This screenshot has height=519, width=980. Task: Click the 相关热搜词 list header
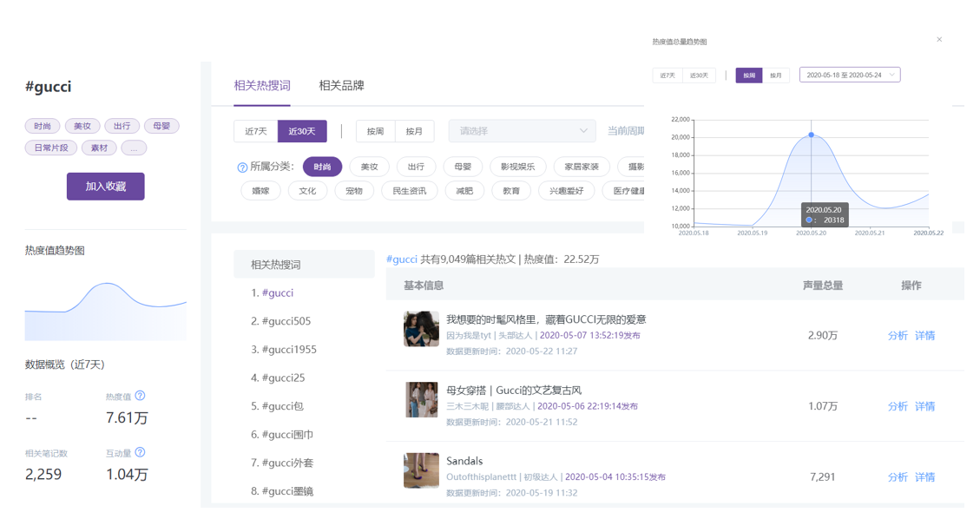click(305, 265)
